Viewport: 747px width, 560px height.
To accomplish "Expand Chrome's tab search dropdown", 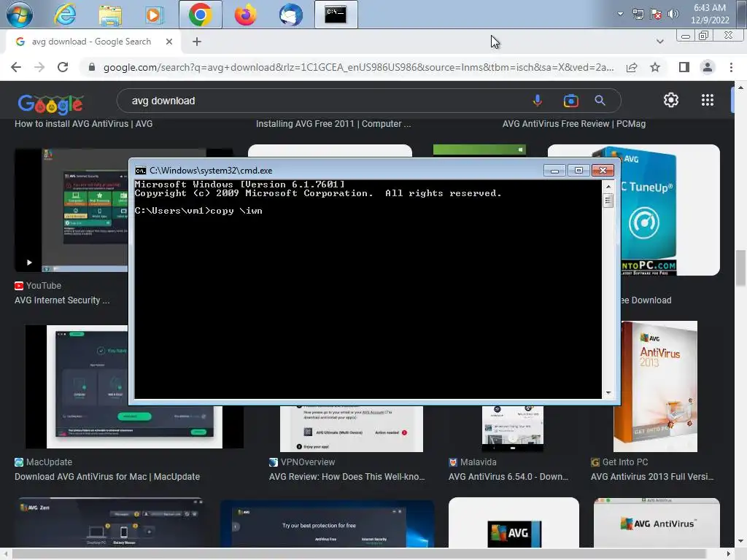I will [x=659, y=42].
